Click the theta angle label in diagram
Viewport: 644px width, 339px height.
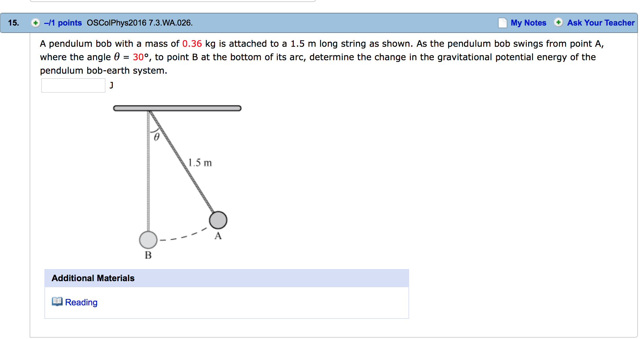pyautogui.click(x=156, y=137)
